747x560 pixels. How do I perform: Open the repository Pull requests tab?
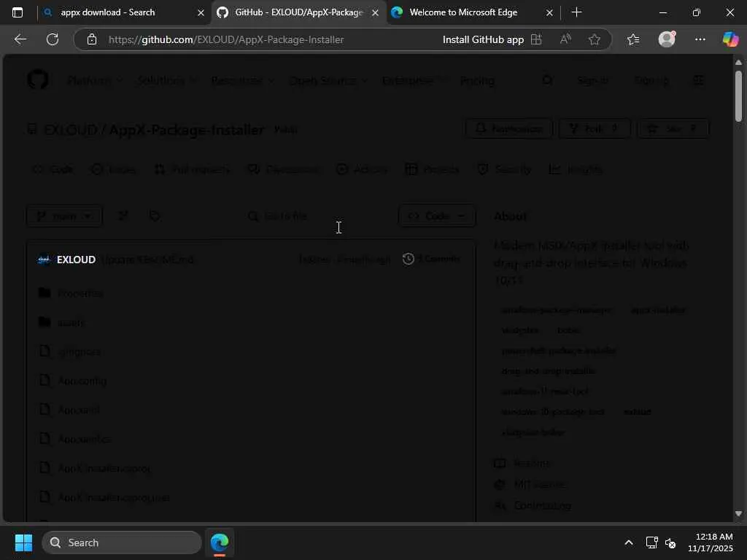[192, 169]
